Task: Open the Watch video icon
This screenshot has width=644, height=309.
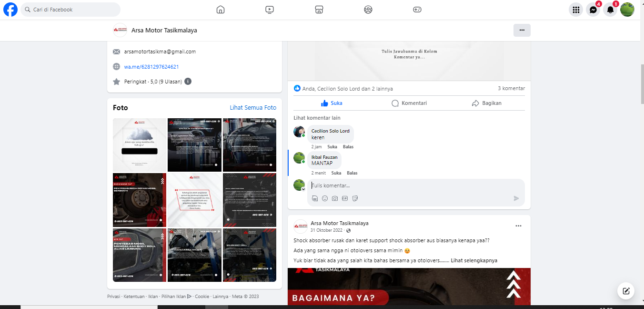Action: pyautogui.click(x=270, y=10)
